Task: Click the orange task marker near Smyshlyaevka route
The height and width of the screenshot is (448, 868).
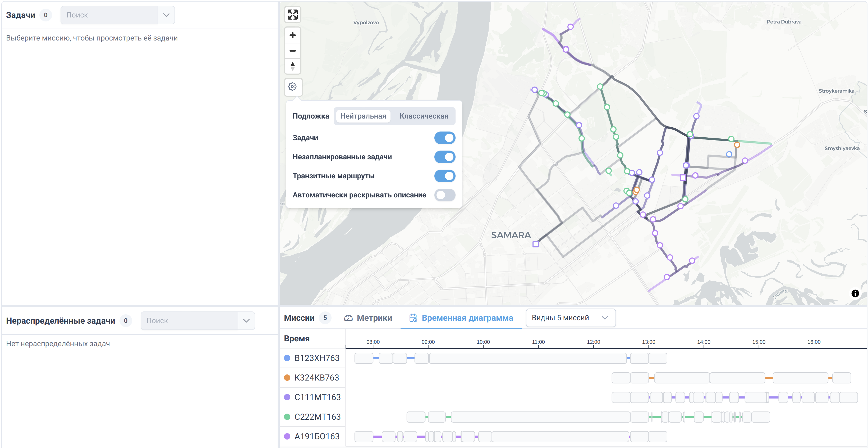Action: click(x=737, y=145)
